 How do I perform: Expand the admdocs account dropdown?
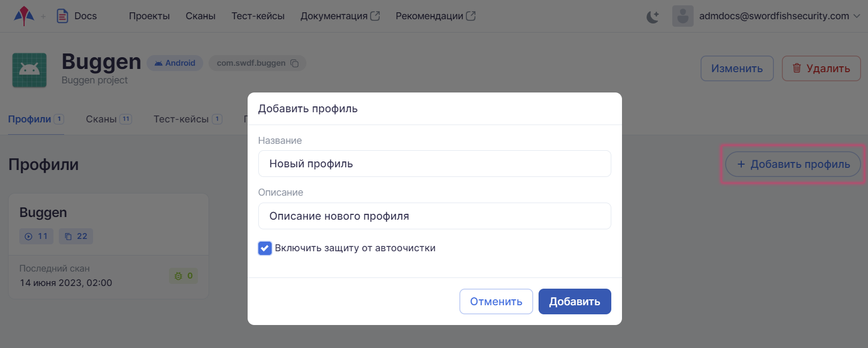[857, 16]
